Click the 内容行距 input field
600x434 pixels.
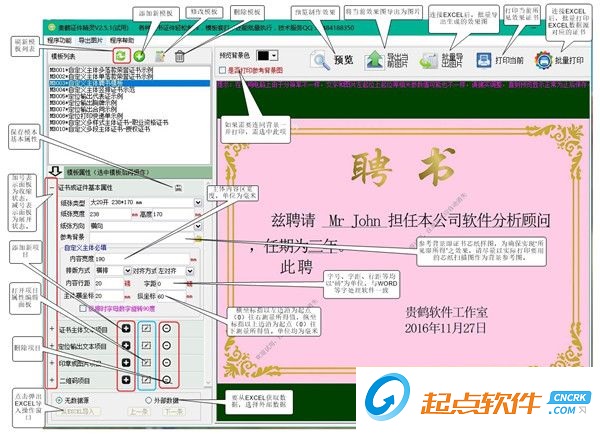[x=108, y=284]
